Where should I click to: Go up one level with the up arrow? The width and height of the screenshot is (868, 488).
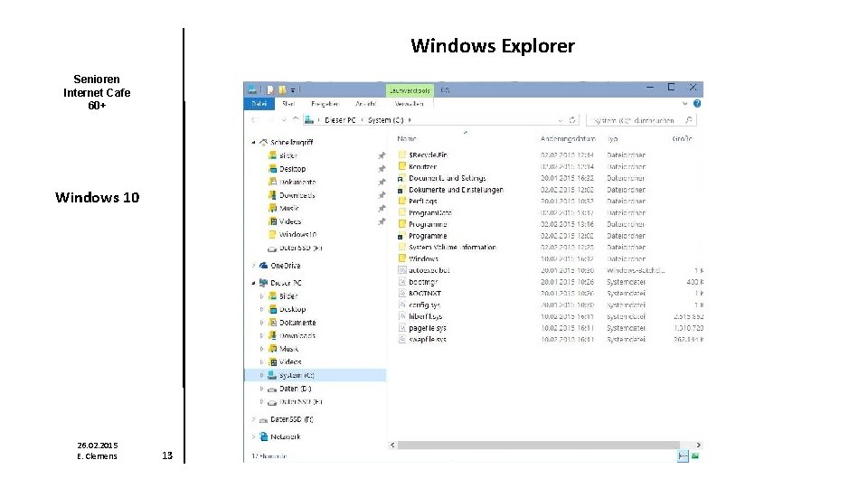pos(296,119)
